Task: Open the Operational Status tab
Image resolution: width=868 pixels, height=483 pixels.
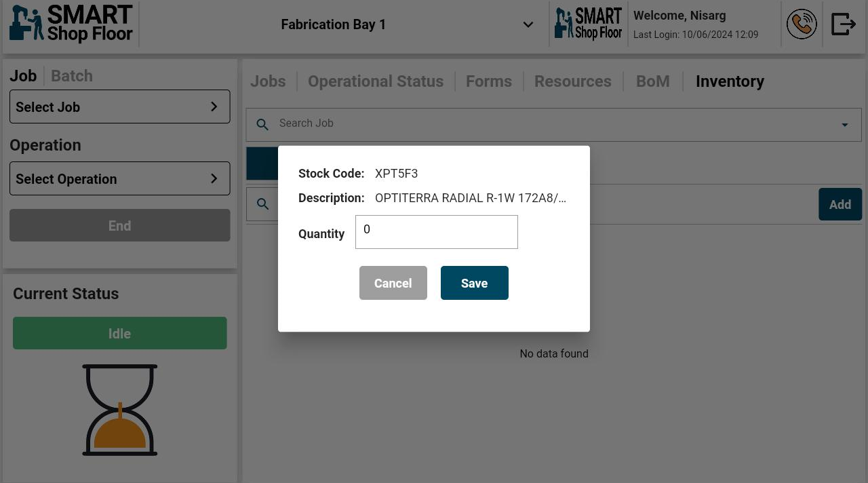Action: click(x=376, y=81)
